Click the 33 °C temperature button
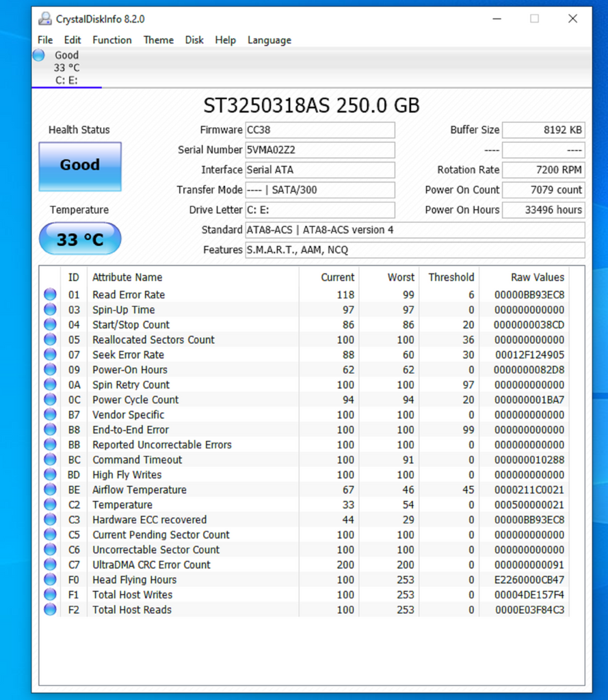 point(80,239)
